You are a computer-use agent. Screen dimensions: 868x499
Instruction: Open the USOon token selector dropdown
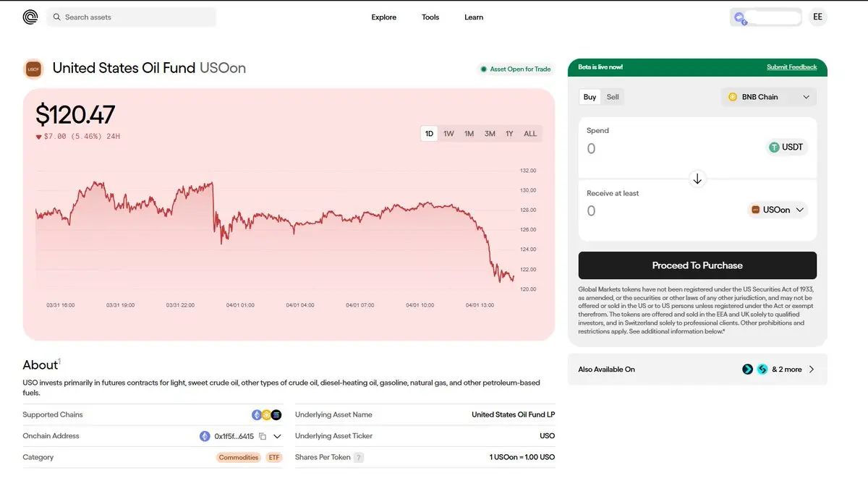coord(778,210)
